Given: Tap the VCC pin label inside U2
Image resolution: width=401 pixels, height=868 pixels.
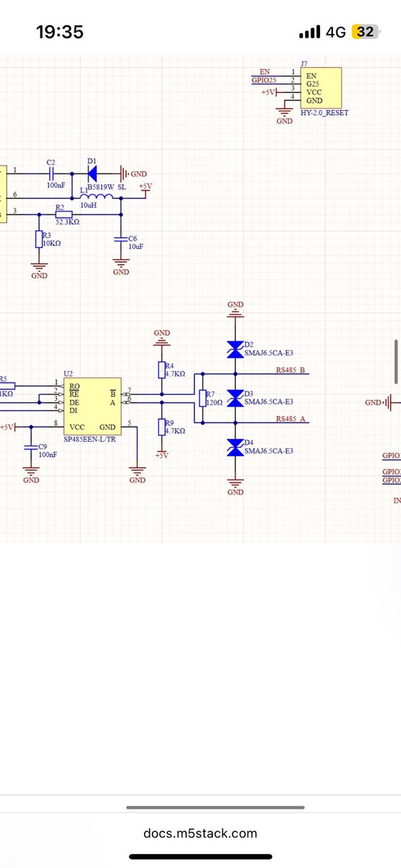Looking at the screenshot, I should coord(77,427).
